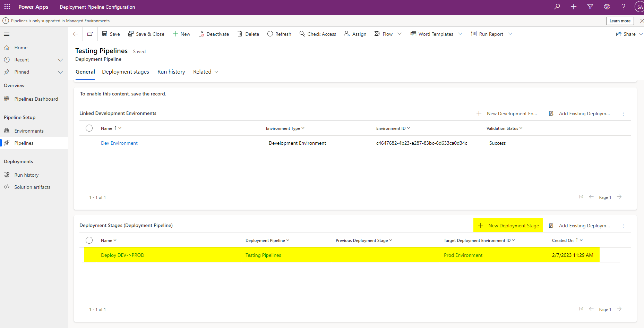Click the Learn more button

pyautogui.click(x=620, y=21)
